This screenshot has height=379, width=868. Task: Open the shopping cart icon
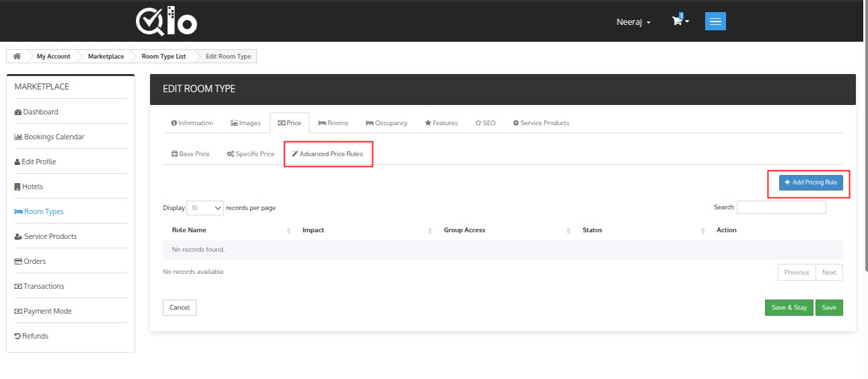(x=678, y=21)
